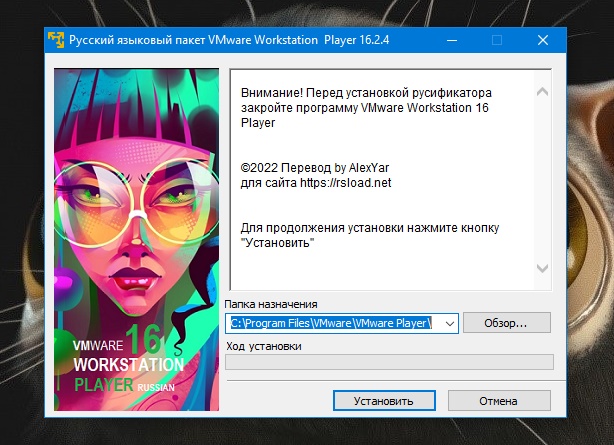Click the window title text
The height and width of the screenshot is (445, 614).
229,40
